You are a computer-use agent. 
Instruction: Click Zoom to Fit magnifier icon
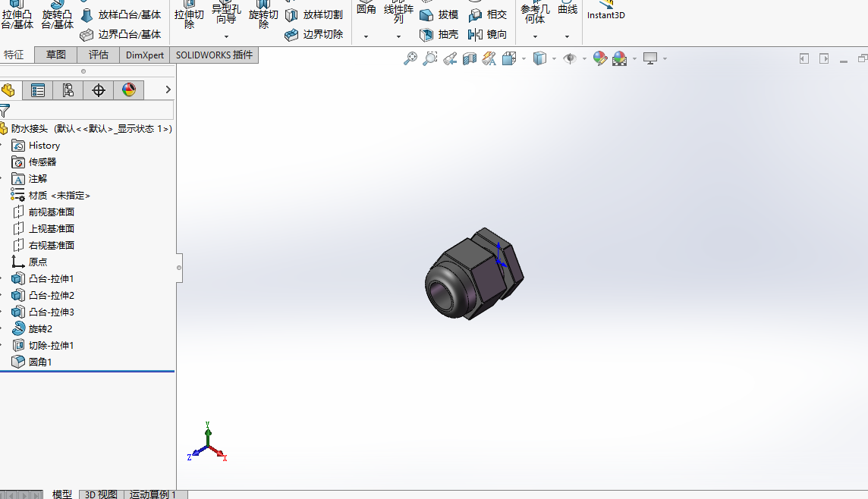coord(410,58)
